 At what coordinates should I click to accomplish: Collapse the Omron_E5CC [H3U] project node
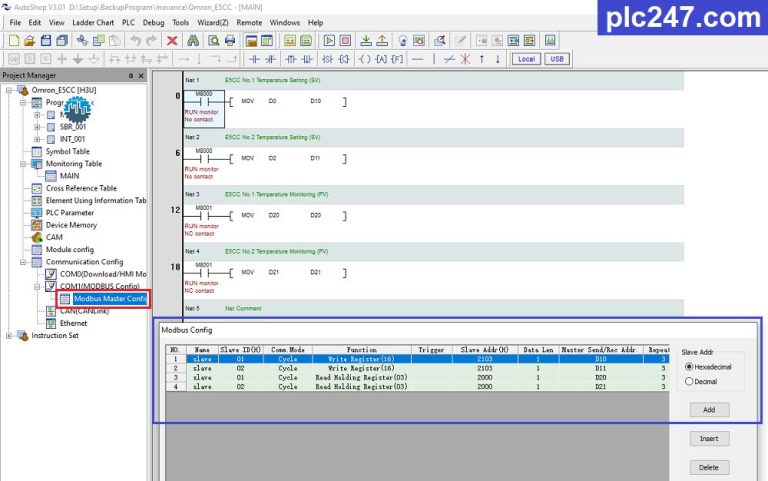[9, 90]
